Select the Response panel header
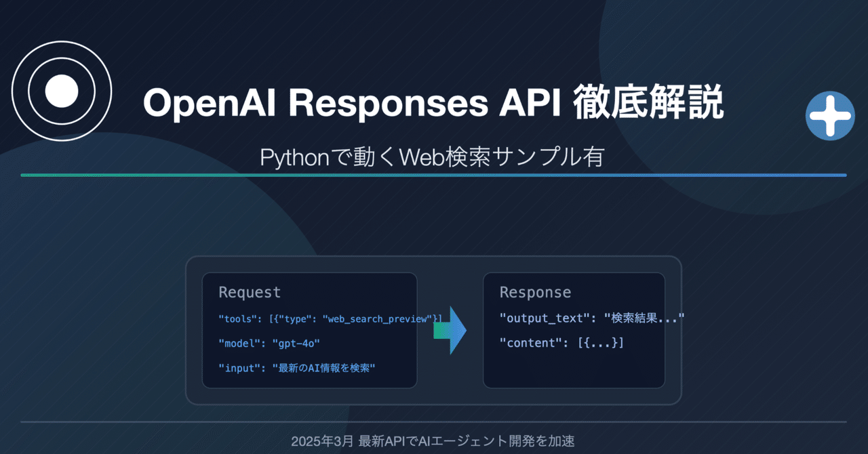Screen dimensions: 868x454 pos(535,292)
